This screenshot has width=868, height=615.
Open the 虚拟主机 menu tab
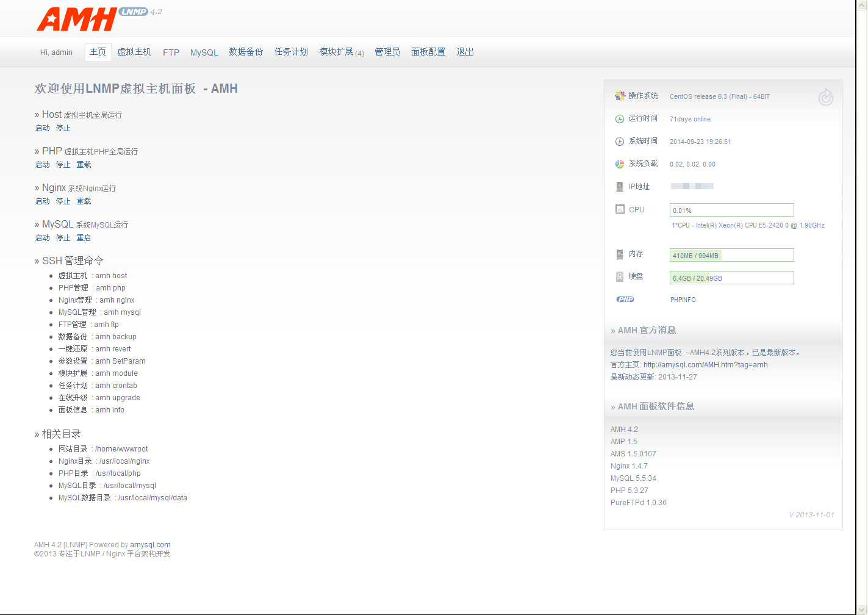pos(134,52)
